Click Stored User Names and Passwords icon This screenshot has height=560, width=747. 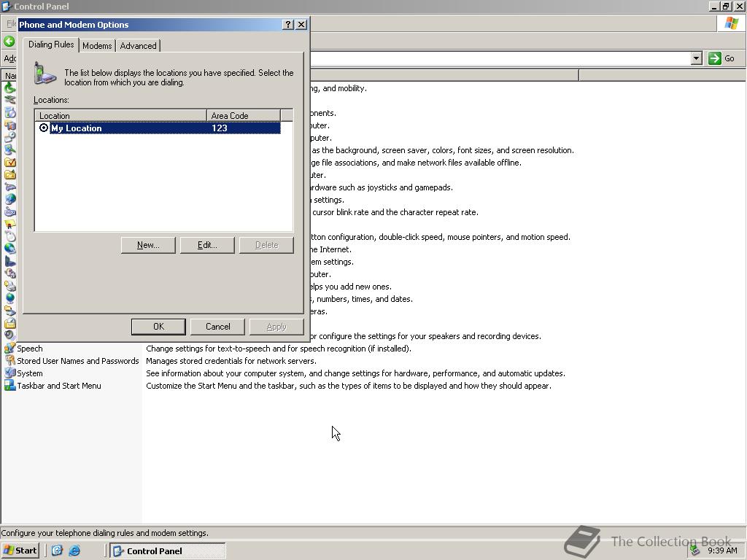point(10,360)
